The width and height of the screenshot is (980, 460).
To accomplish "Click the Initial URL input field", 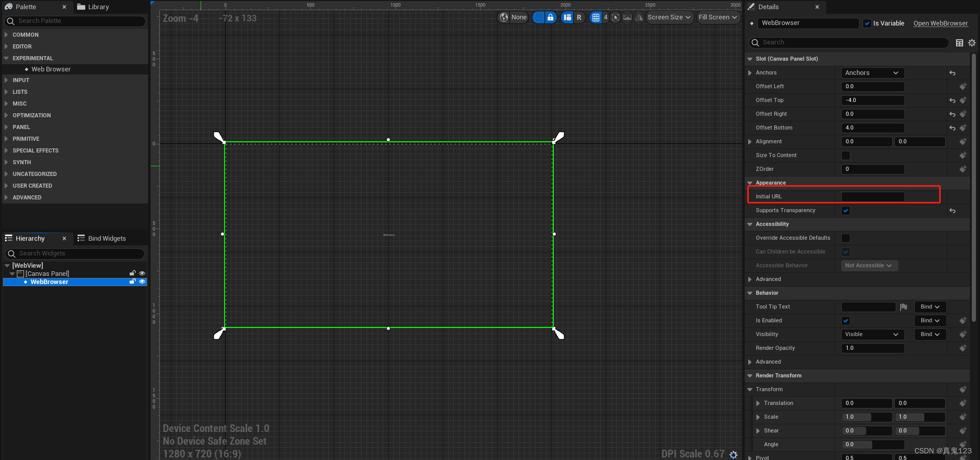I will coord(873,197).
